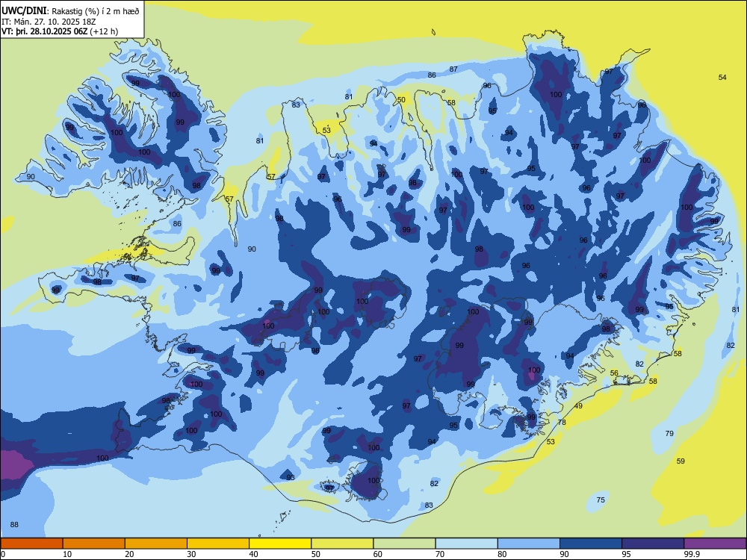Image resolution: width=747 pixels, height=560 pixels.
Task: Click the '75' humidity value over the sea
Action: click(601, 500)
